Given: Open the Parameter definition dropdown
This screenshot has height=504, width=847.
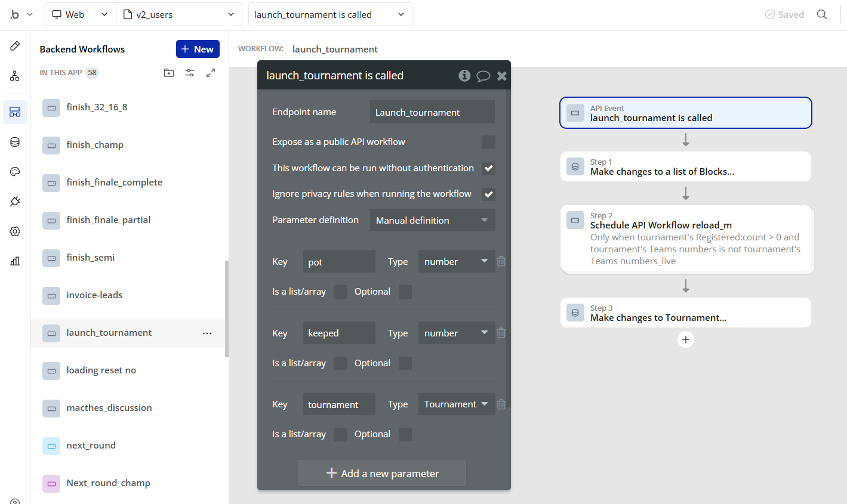Looking at the screenshot, I should [432, 220].
